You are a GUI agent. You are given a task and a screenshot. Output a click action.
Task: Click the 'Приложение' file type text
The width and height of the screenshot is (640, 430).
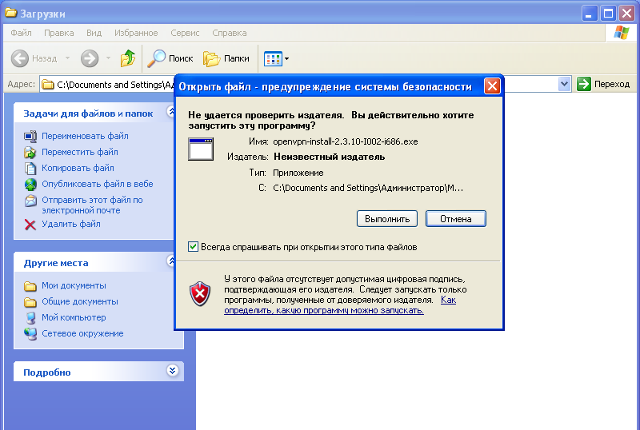(x=298, y=173)
